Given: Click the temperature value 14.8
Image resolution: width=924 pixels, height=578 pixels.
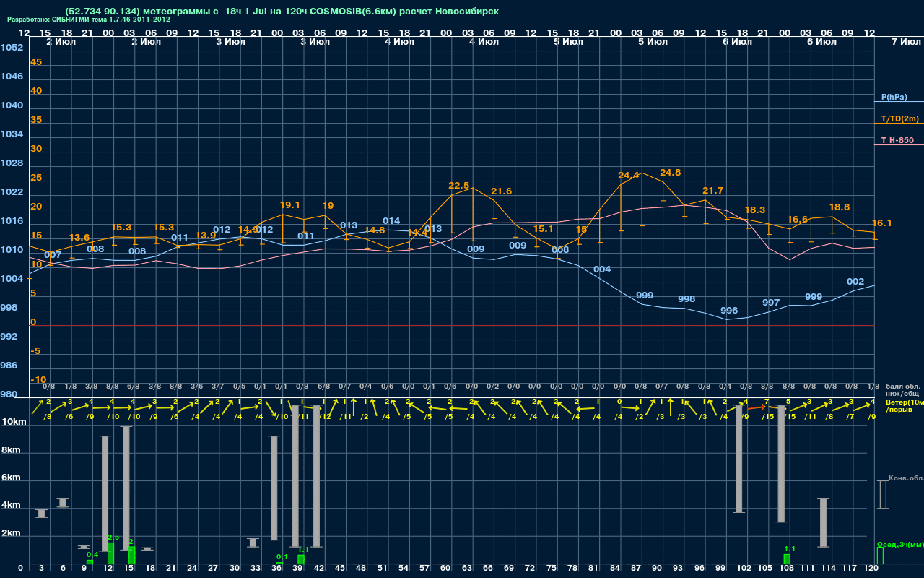Looking at the screenshot, I should click(375, 230).
